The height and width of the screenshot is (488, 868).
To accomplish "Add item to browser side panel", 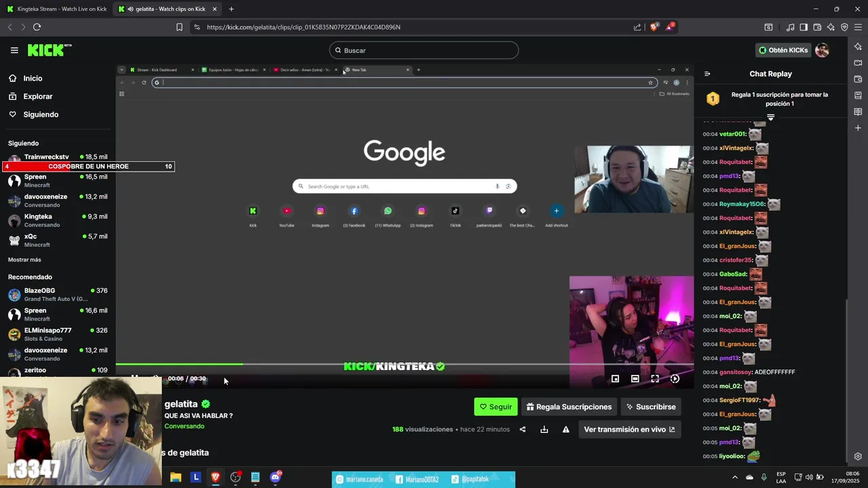I will (x=858, y=127).
